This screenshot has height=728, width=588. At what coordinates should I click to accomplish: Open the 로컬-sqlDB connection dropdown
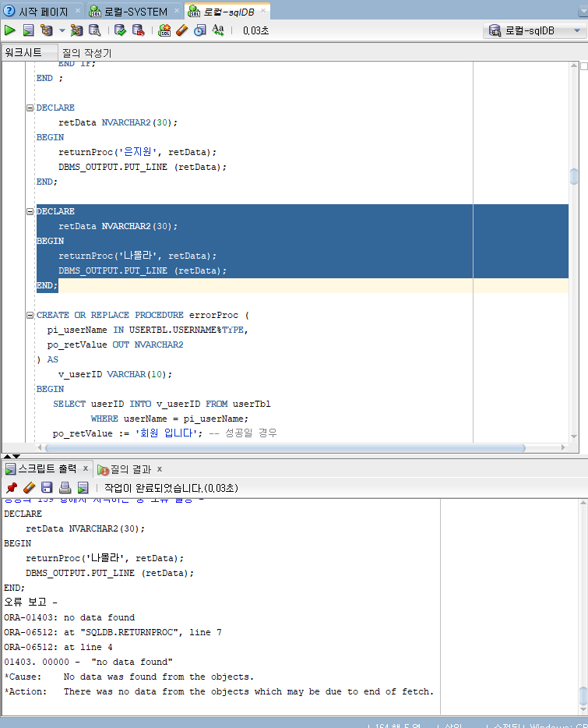coord(534,30)
